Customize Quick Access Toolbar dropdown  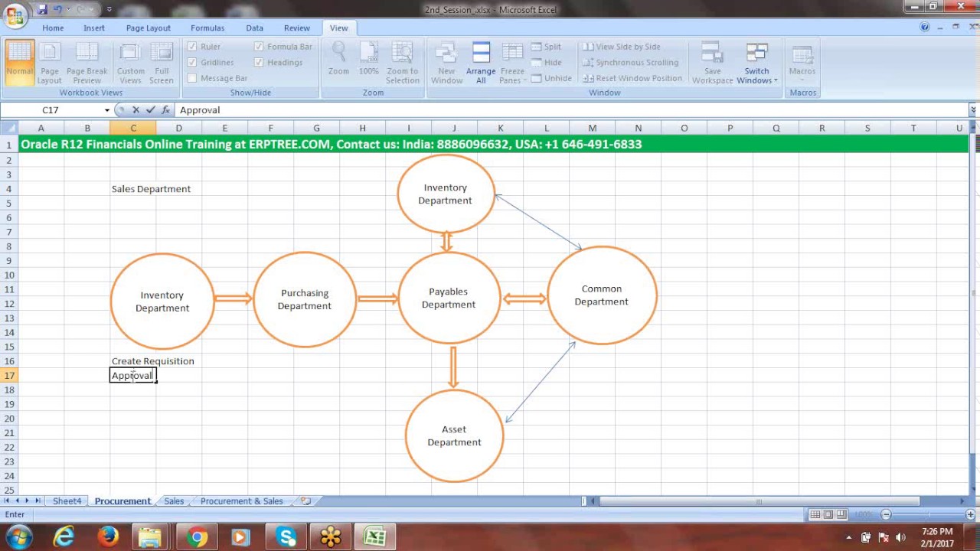(x=109, y=10)
